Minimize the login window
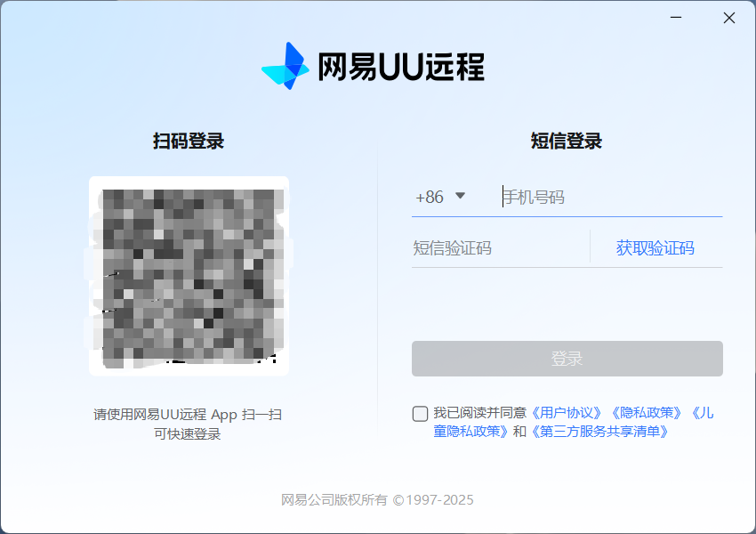756x534 pixels. [676, 18]
